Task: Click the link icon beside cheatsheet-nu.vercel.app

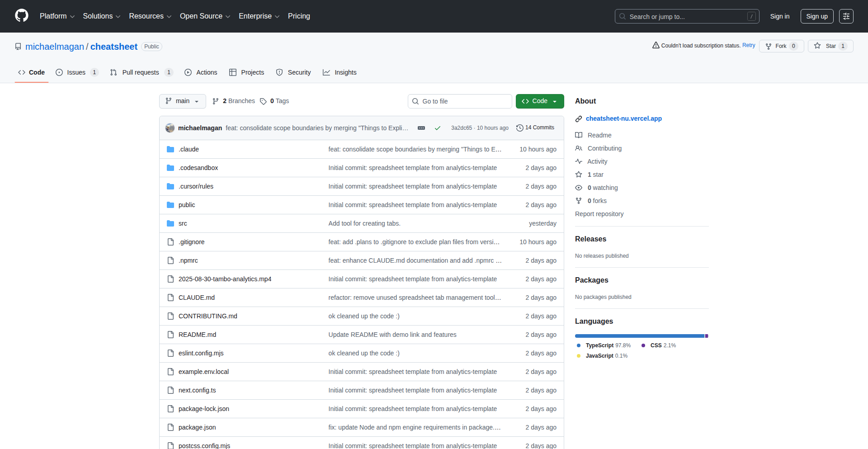Action: [578, 119]
